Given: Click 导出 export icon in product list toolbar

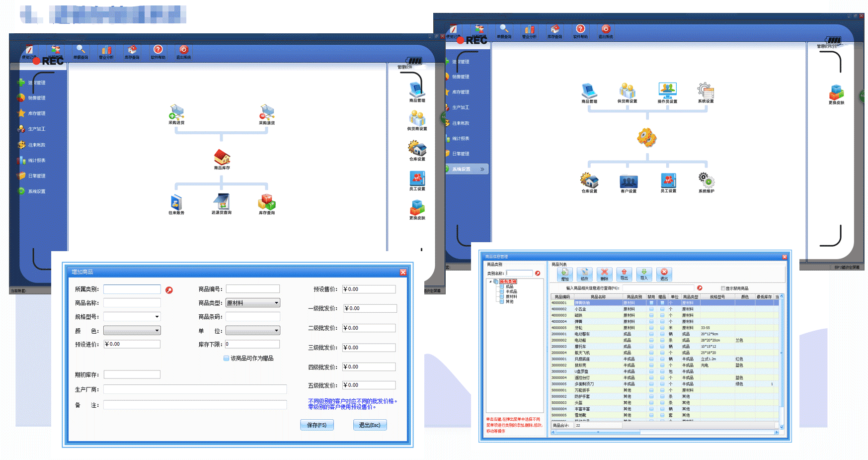Looking at the screenshot, I should coord(624,274).
